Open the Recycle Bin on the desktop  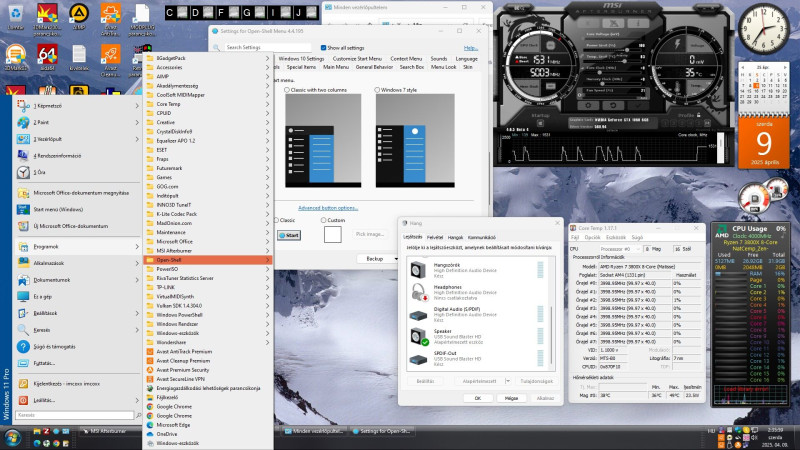tap(15, 17)
